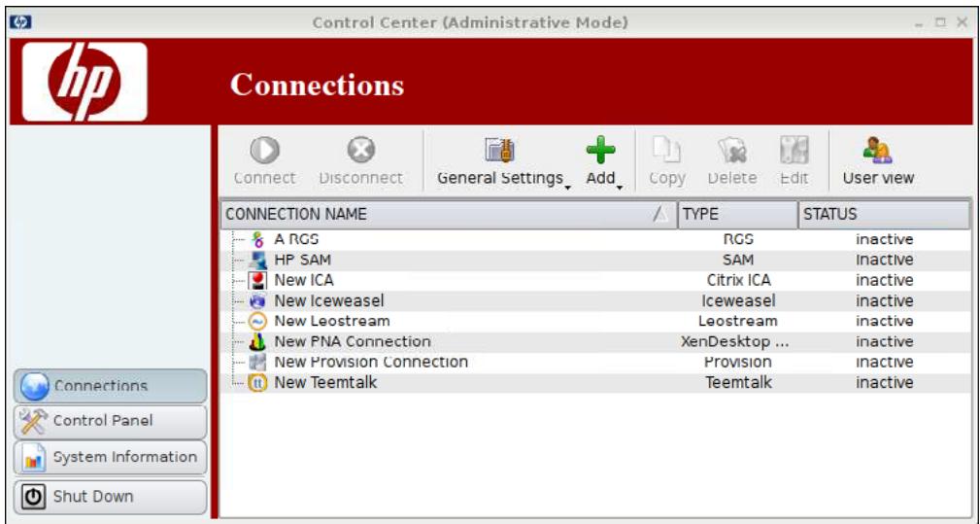Click inactive status of HP SAM
This screenshot has height=524, width=980.
click(x=885, y=261)
